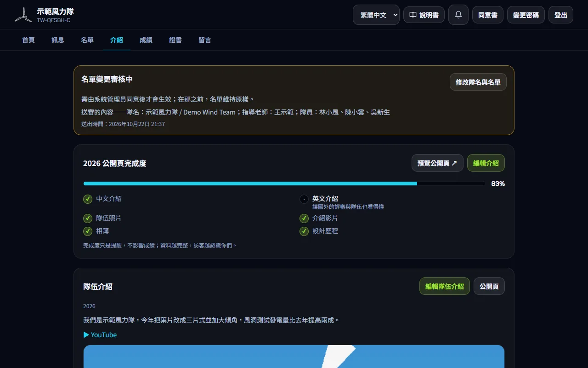This screenshot has height=368, width=588.
Task: Click the 介紹影片 green check icon
Action: point(304,218)
